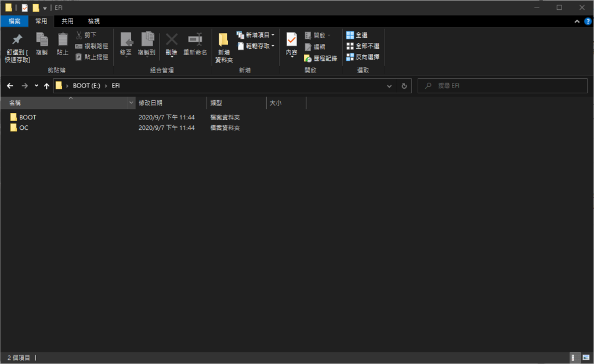Image resolution: width=594 pixels, height=364 pixels.
Task: Go up one folder level
Action: (x=46, y=86)
